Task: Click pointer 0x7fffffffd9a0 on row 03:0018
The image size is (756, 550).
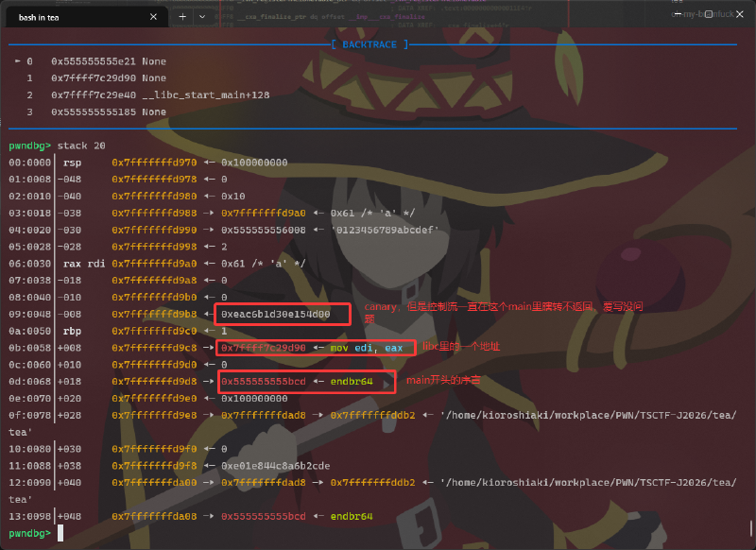Action: click(264, 213)
